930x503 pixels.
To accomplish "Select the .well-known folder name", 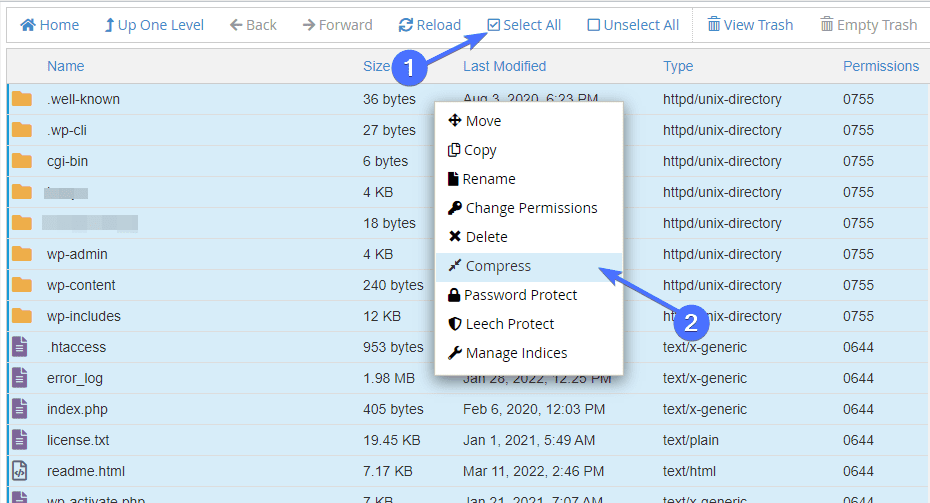I will pos(83,99).
